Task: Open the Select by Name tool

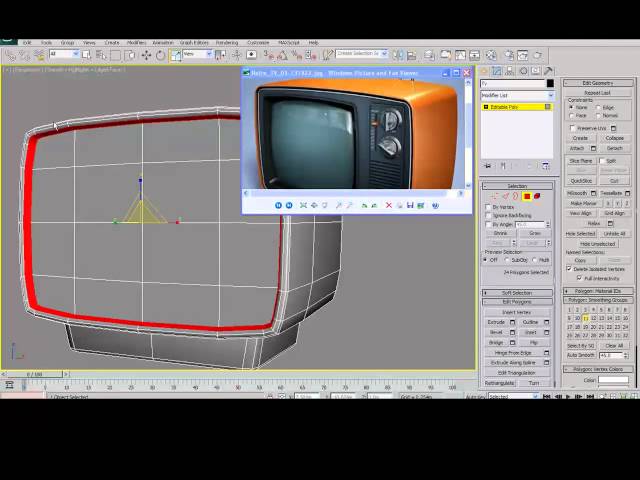Action: click(x=100, y=55)
